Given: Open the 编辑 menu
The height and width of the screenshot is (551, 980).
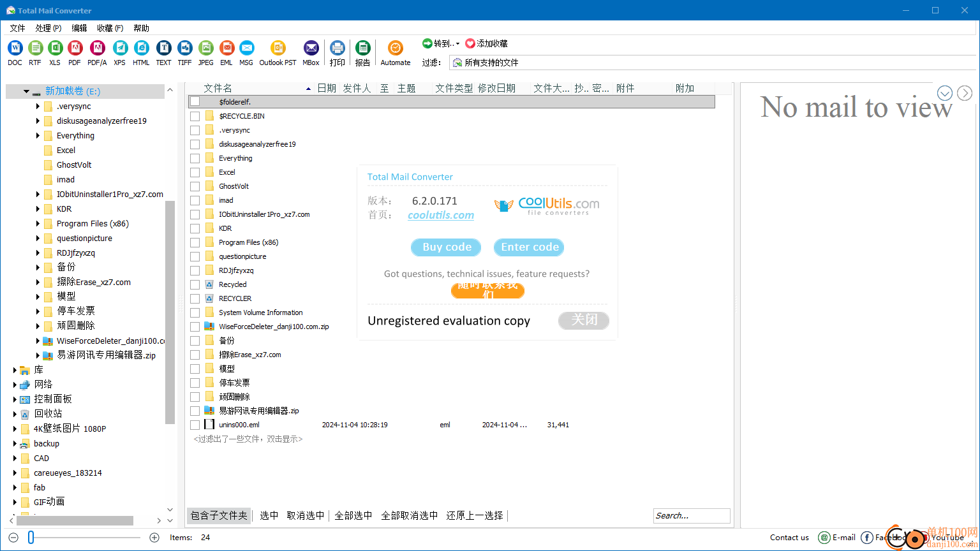Looking at the screenshot, I should pos(79,28).
